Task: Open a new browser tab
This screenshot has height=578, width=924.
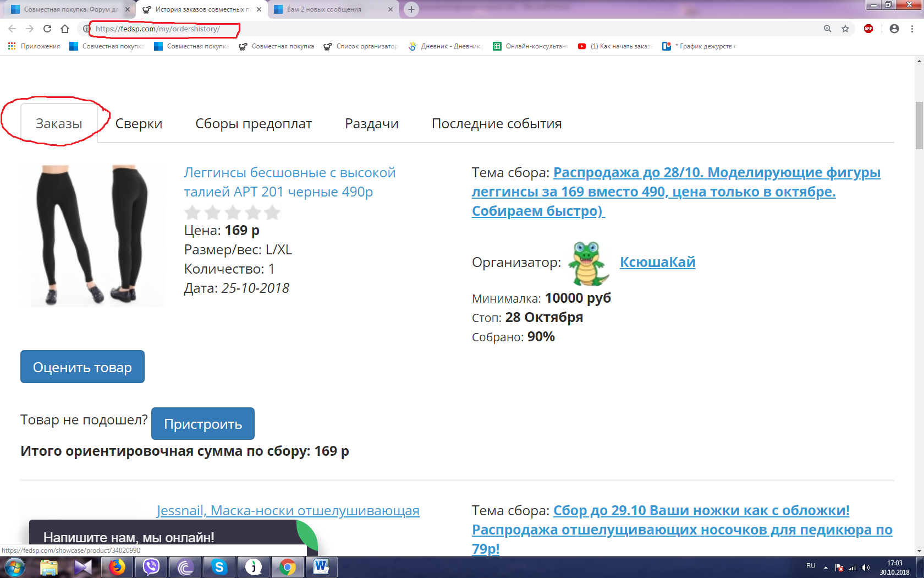Action: pyautogui.click(x=411, y=9)
